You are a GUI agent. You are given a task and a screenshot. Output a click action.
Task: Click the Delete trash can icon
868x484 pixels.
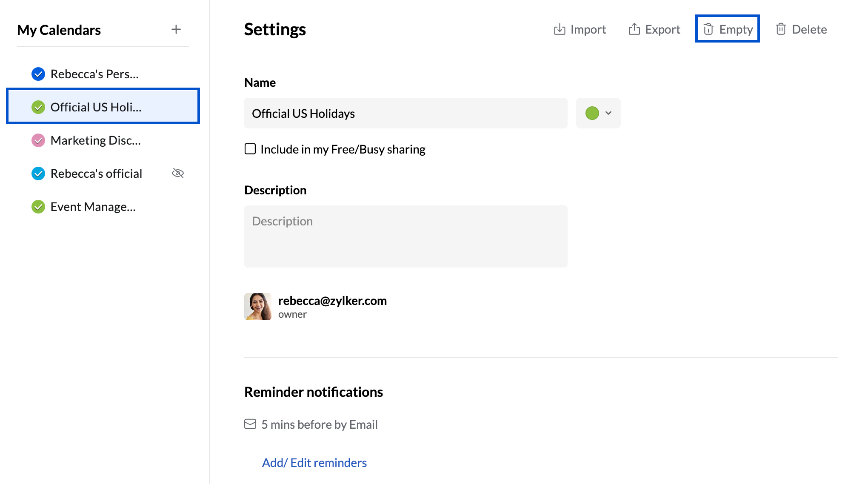[x=781, y=29]
